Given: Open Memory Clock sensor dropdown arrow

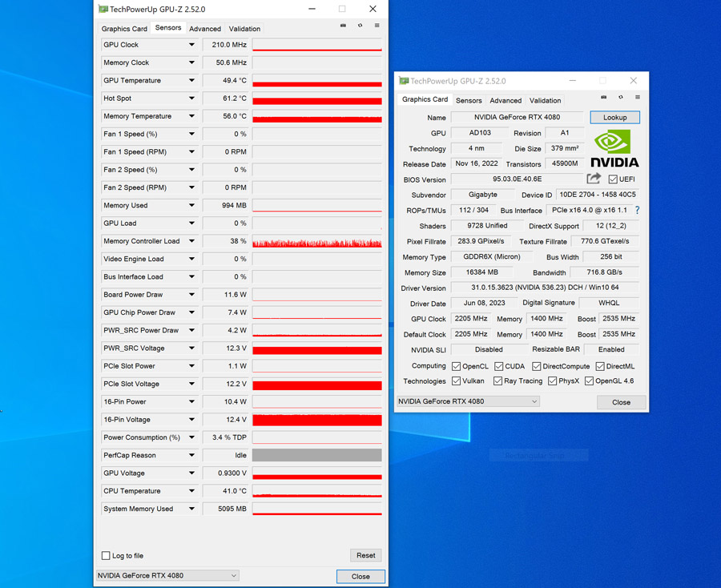Looking at the screenshot, I should click(191, 62).
